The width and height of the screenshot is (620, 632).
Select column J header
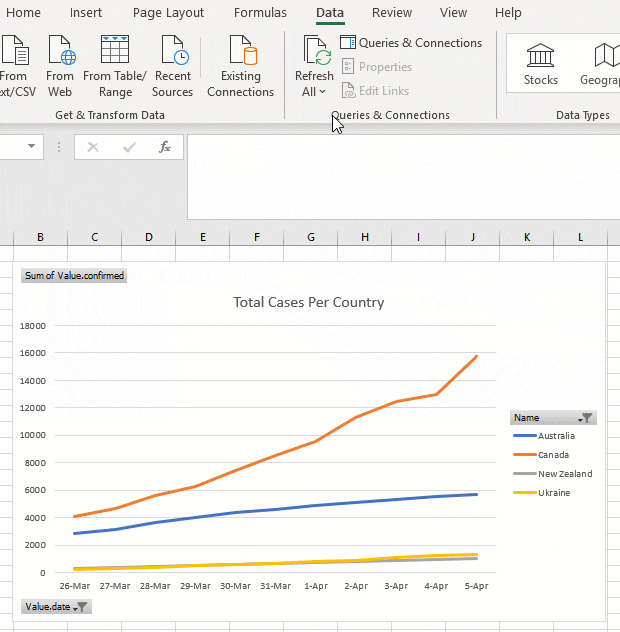click(x=473, y=237)
